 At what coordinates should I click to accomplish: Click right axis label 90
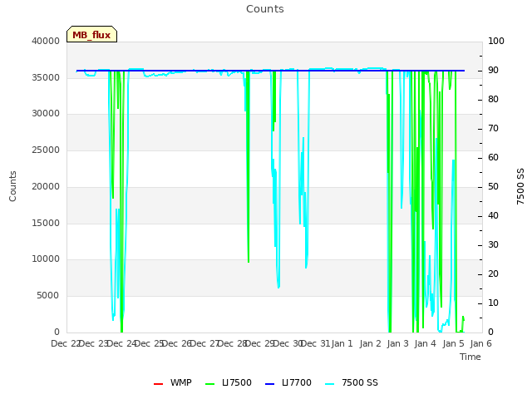(x=493, y=70)
